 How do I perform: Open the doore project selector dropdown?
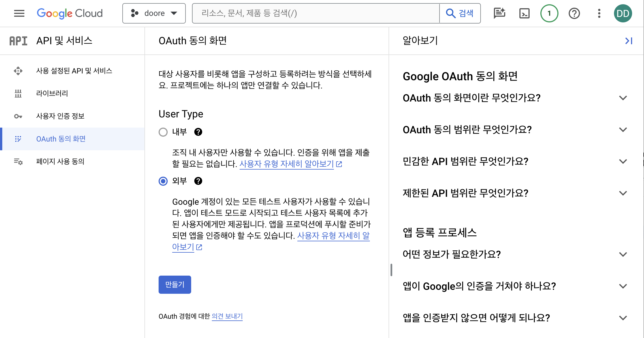click(154, 13)
